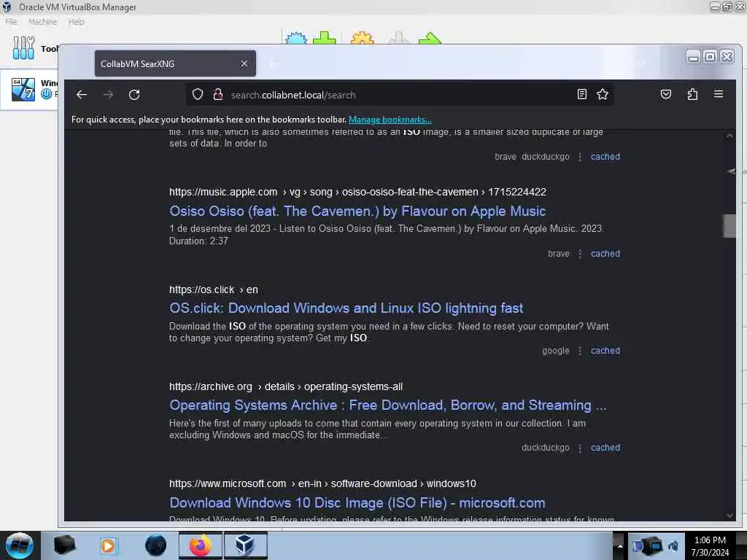The image size is (747, 560).
Task: Open cached link of Apple Music result
Action: pyautogui.click(x=605, y=254)
